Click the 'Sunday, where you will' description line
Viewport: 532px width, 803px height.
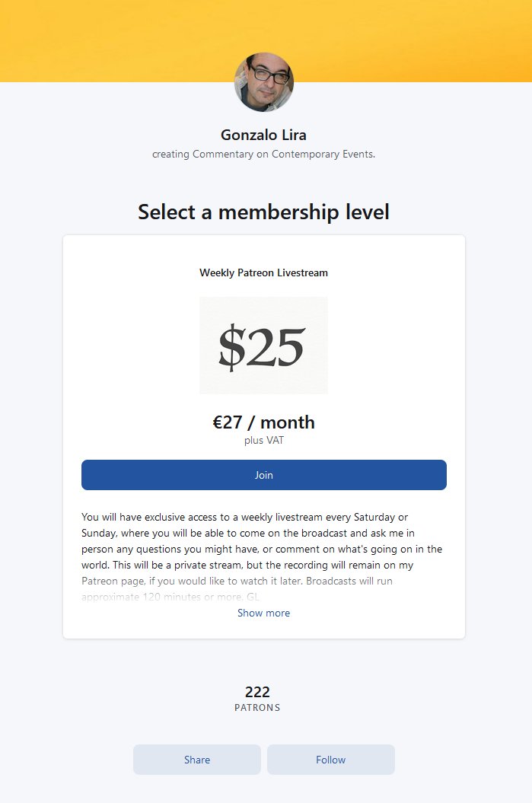(x=248, y=533)
